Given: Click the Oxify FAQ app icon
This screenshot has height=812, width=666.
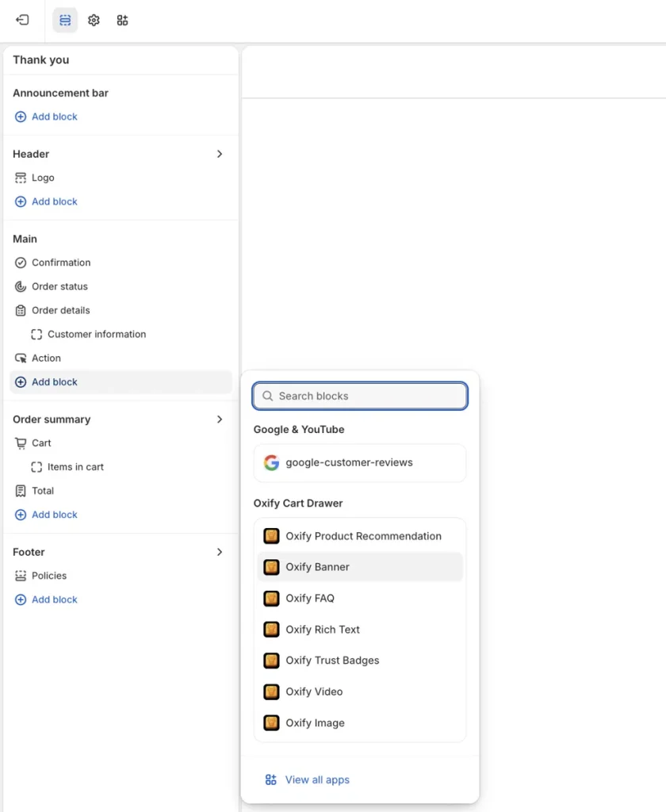Looking at the screenshot, I should (271, 598).
